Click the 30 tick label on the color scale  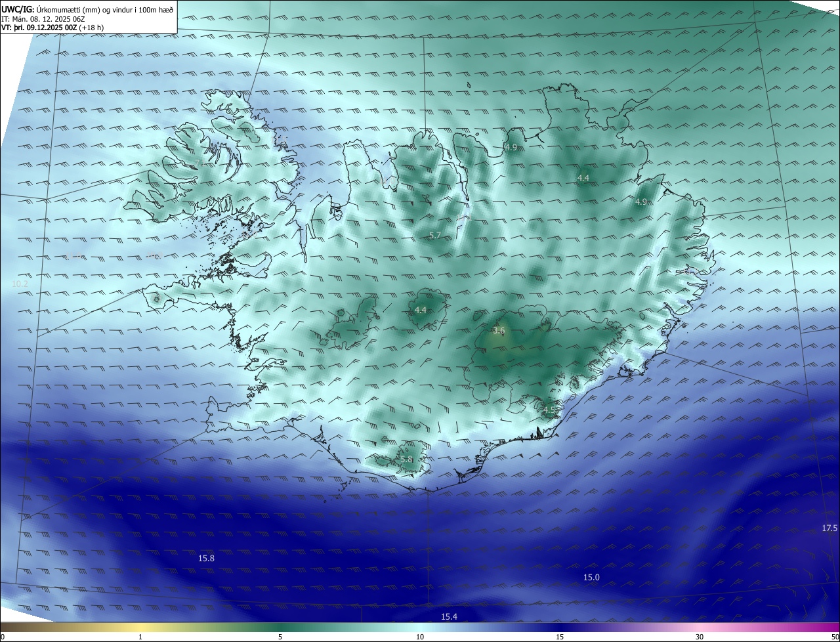[x=700, y=637]
